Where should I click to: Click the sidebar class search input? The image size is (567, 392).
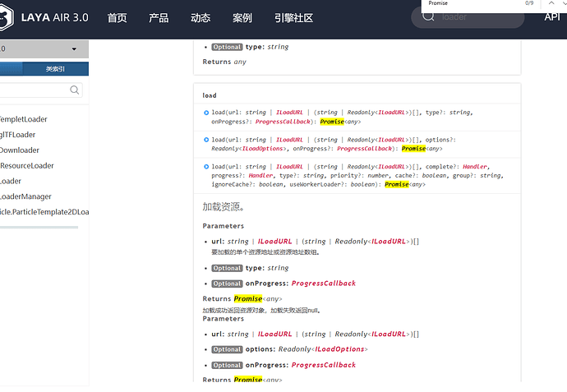tap(41, 90)
